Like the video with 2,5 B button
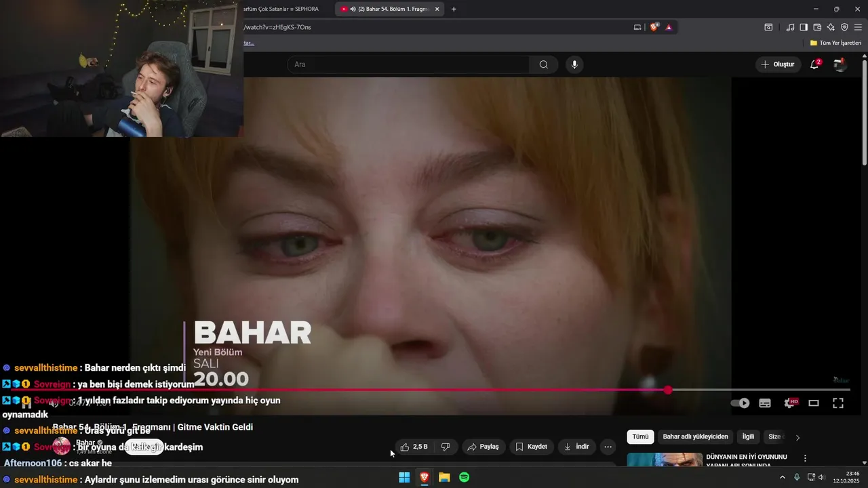 point(414,447)
